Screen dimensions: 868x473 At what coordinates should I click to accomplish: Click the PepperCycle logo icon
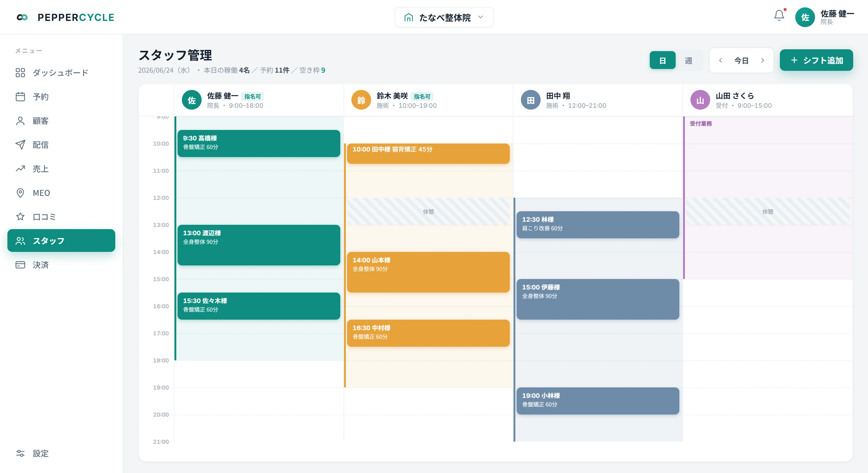tap(22, 17)
